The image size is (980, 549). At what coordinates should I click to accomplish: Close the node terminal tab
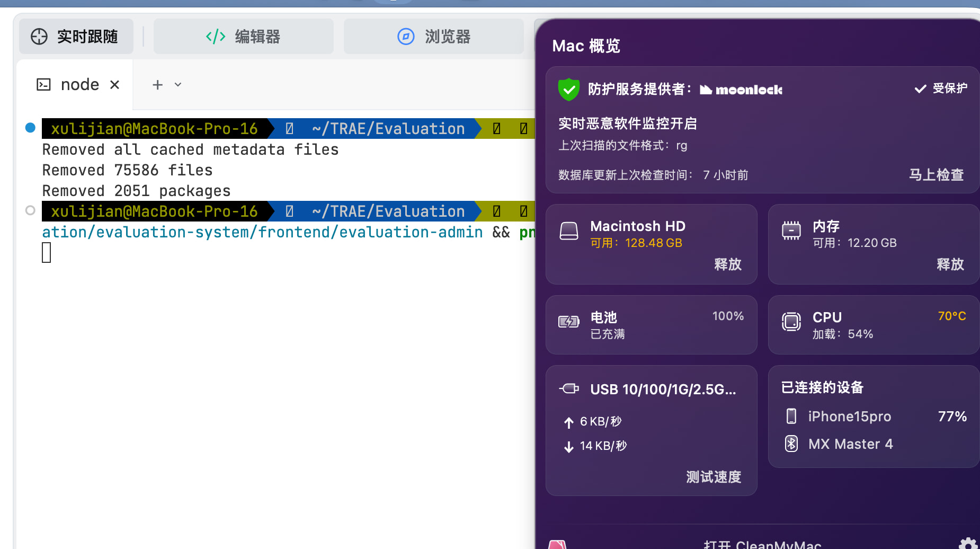(114, 85)
